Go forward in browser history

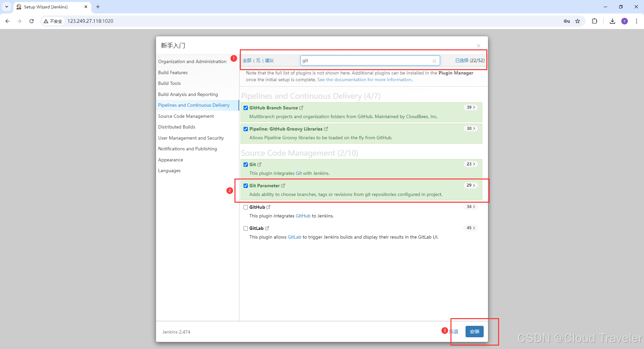tap(19, 21)
